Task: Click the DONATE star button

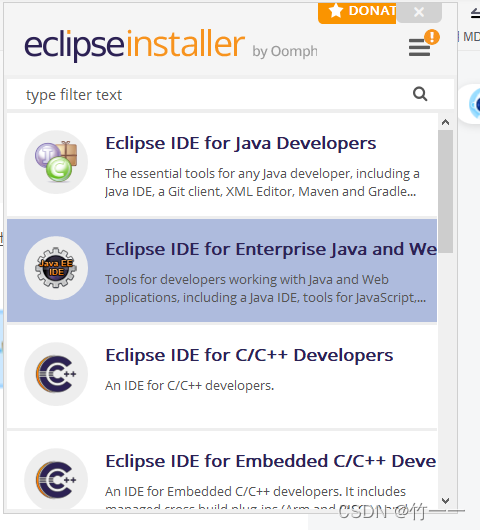Action: tap(357, 12)
